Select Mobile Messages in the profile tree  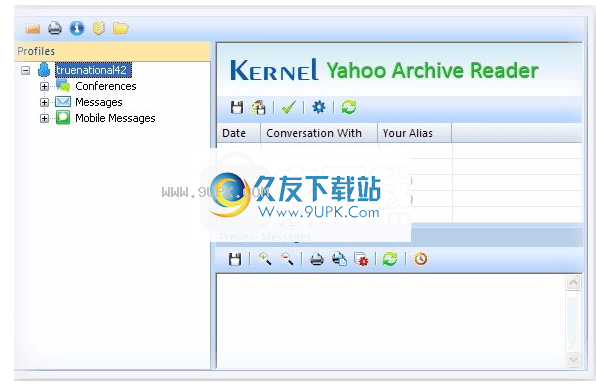(x=115, y=118)
